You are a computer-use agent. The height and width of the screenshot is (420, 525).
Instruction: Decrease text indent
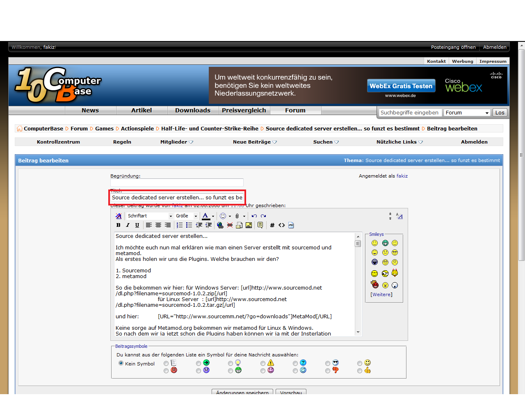pyautogui.click(x=199, y=225)
